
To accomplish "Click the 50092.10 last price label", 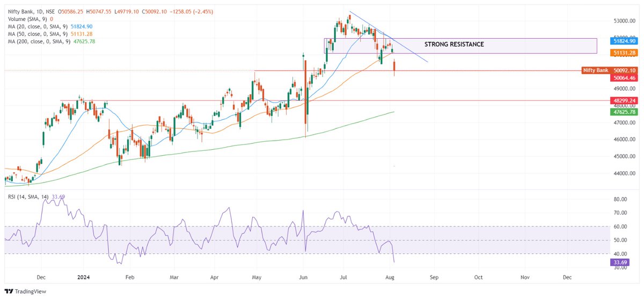I will coord(624,70).
